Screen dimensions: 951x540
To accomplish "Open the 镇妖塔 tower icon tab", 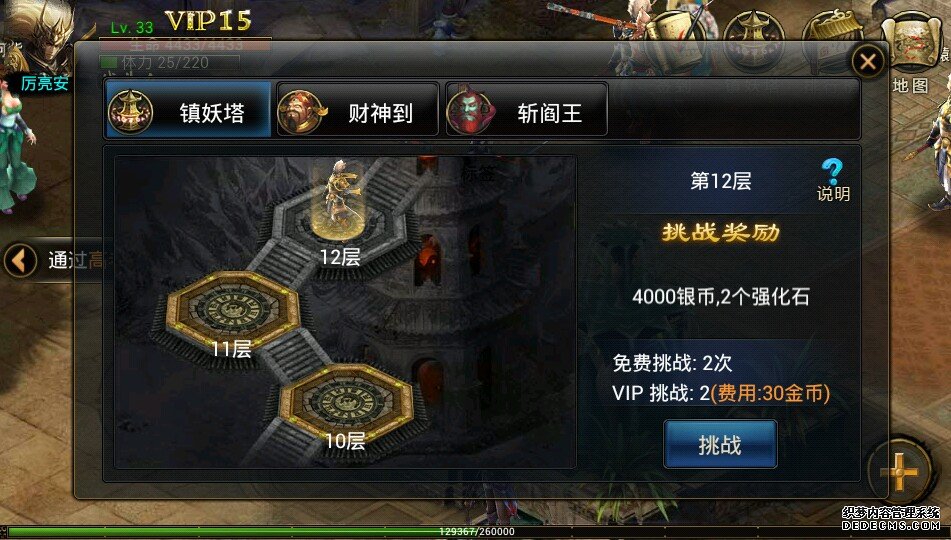I will coord(130,112).
